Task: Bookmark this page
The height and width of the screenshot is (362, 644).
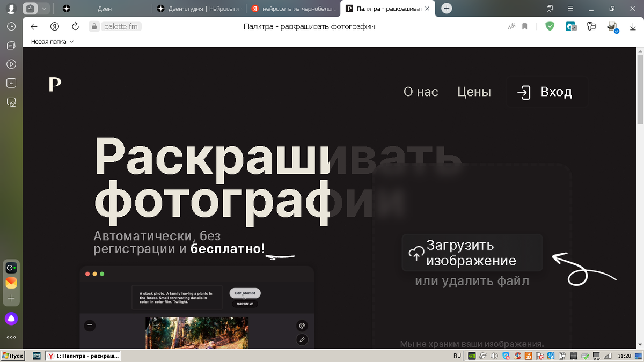Action: coord(525,26)
